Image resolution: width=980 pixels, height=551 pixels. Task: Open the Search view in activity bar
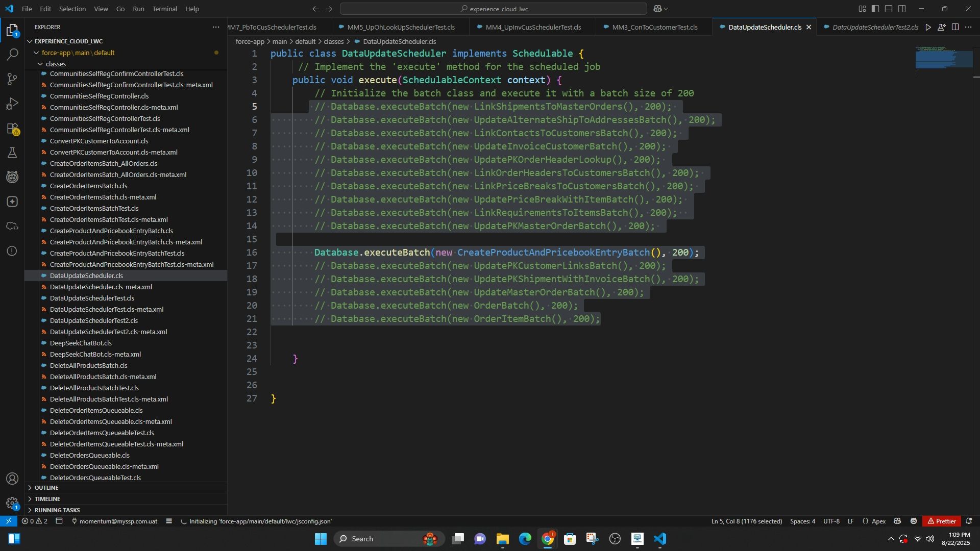pyautogui.click(x=12, y=55)
